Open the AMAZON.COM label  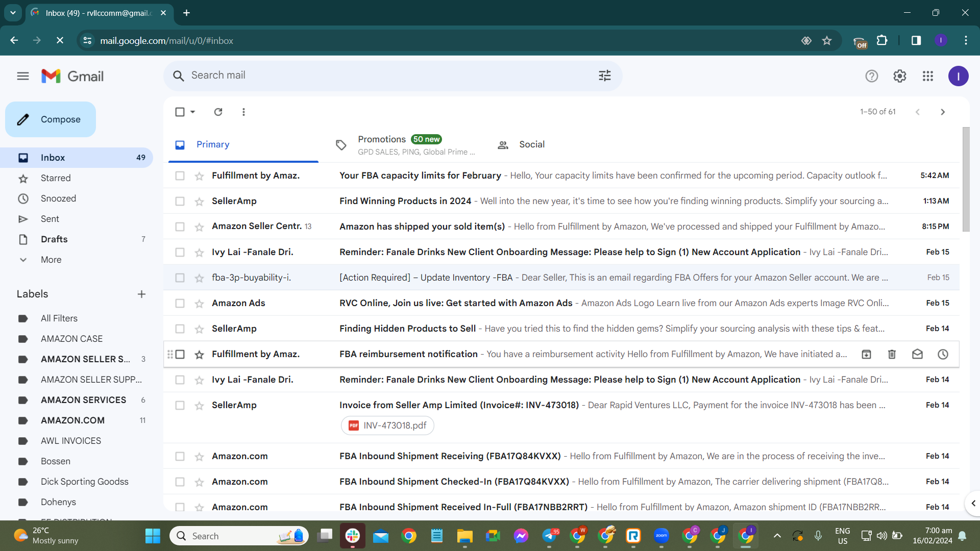[x=72, y=420]
